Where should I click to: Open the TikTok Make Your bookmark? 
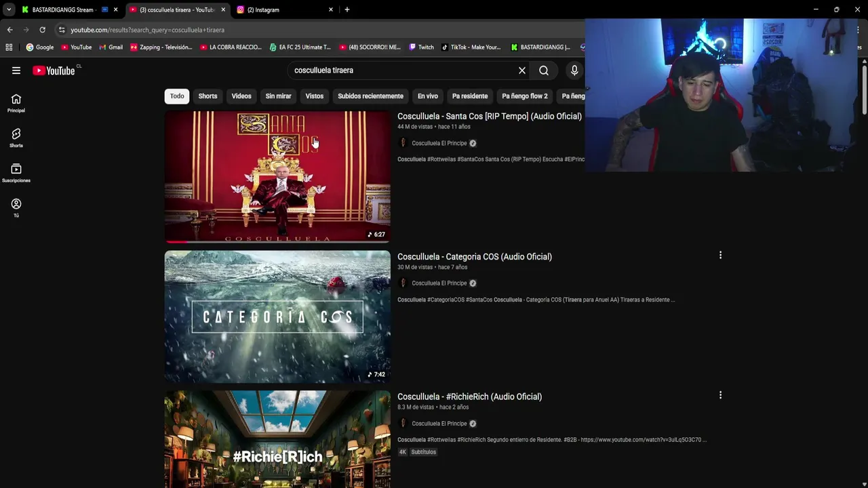point(471,47)
